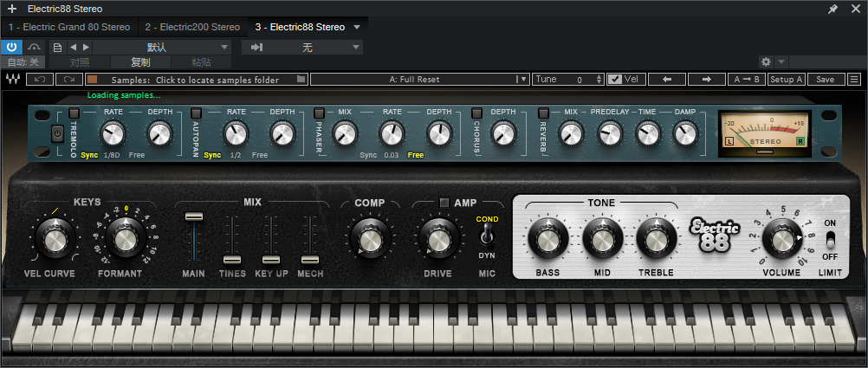Click the plus icon in the title bar
868x368 pixels.
click(12, 9)
